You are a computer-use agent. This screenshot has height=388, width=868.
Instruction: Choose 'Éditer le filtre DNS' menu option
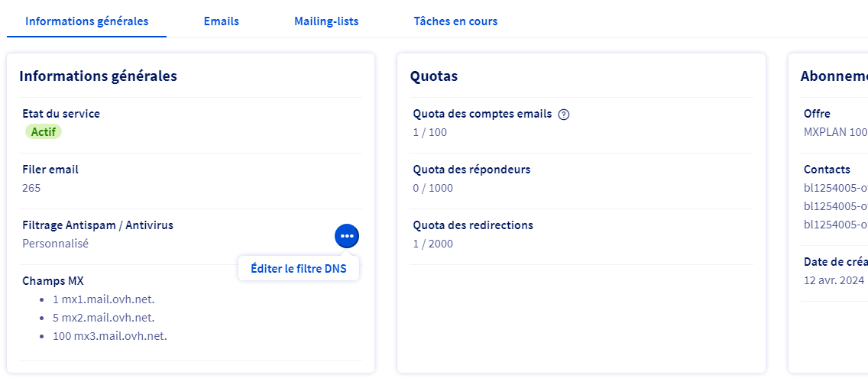tap(298, 269)
